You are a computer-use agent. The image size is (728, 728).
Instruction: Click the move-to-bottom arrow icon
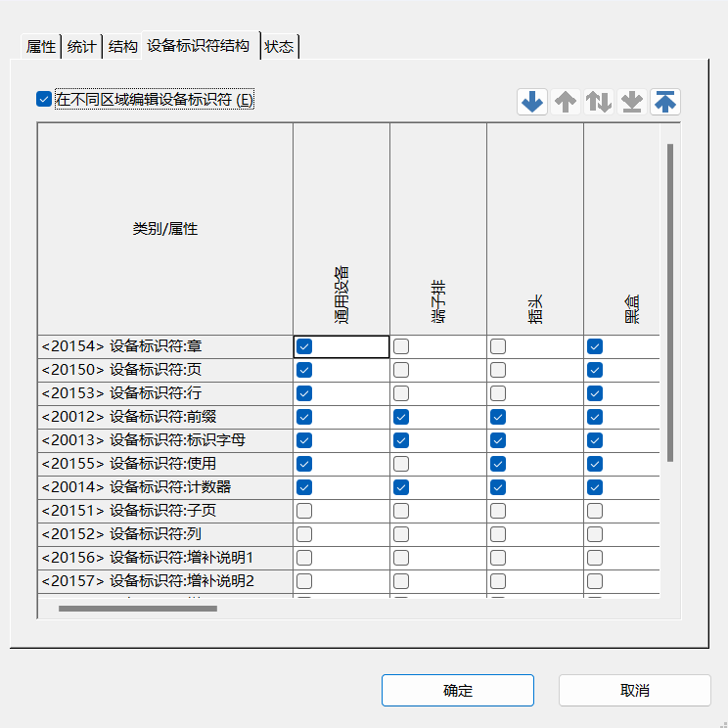[x=632, y=102]
